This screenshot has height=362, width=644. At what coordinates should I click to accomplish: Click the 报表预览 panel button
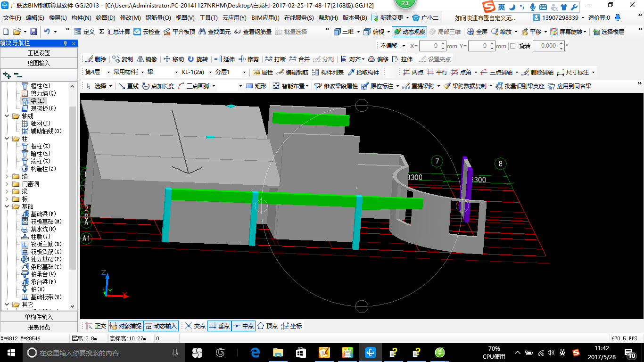pyautogui.click(x=39, y=327)
